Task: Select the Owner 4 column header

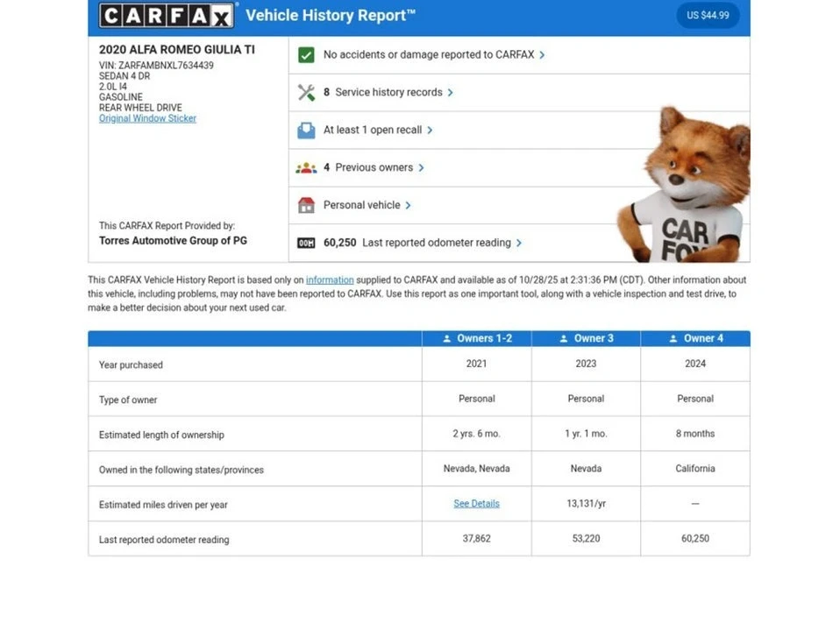Action: (695, 338)
